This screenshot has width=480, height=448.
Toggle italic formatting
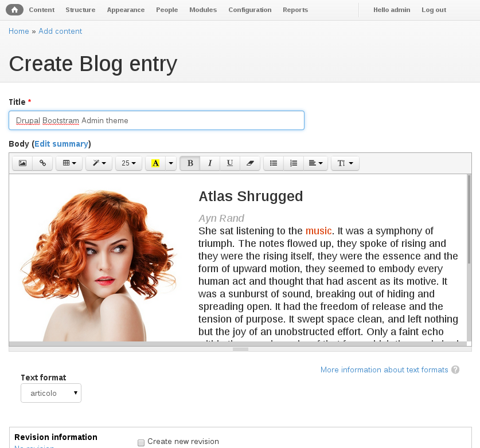(210, 163)
